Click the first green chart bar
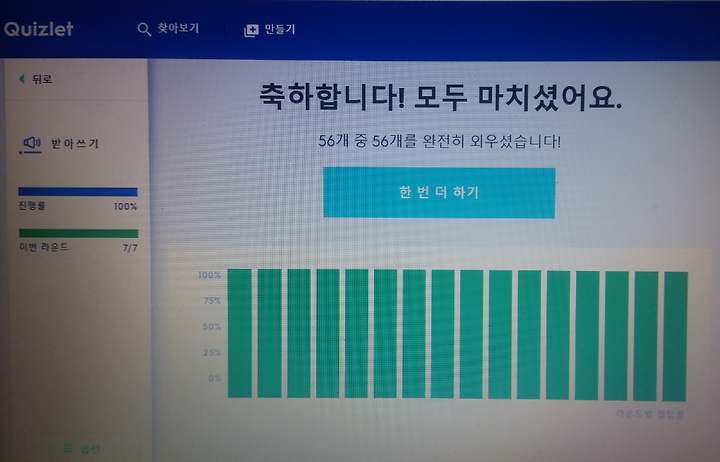This screenshot has height=462, width=720. [240, 333]
